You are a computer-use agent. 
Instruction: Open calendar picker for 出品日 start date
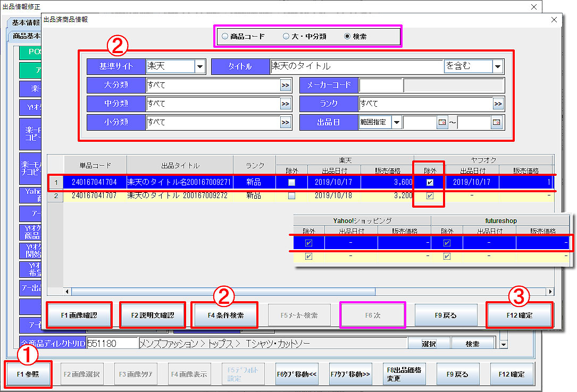[x=442, y=122]
